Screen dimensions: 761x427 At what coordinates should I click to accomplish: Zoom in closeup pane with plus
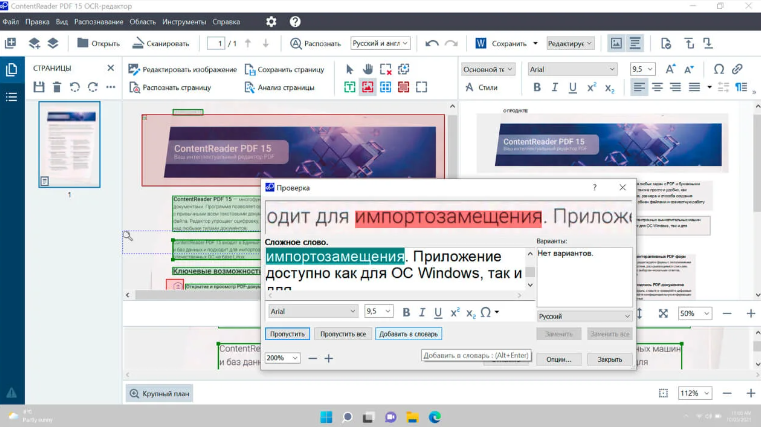750,393
